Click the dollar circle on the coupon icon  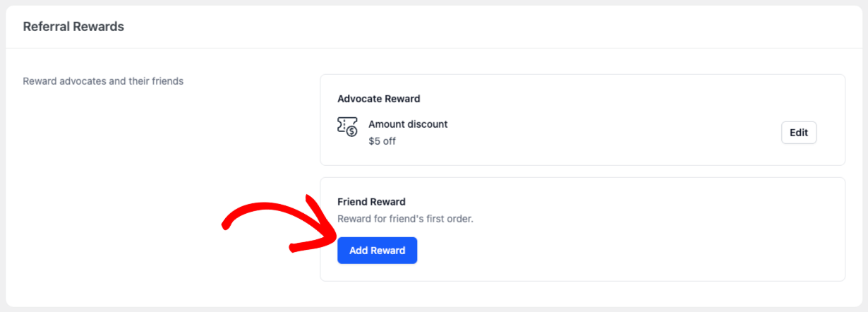tap(351, 131)
